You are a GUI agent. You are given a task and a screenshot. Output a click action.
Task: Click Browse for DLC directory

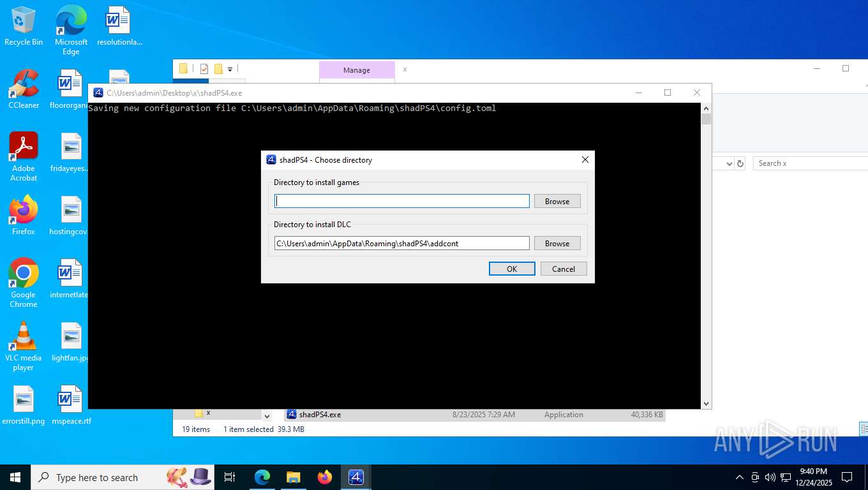tap(557, 243)
